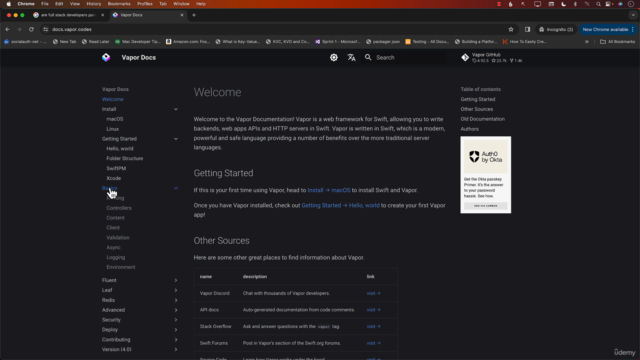Screen dimensions: 640x360
Task: Open Validation sidebar item
Action: 118,238
